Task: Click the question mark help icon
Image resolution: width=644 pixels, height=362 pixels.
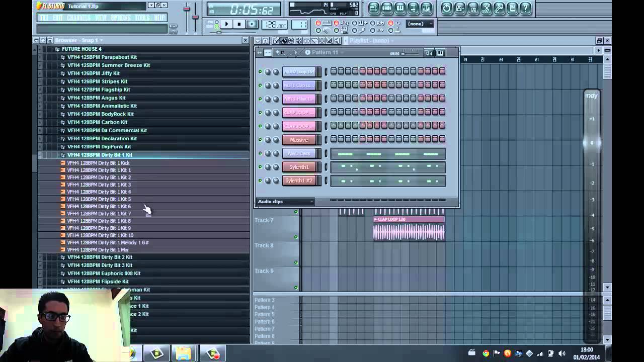Action: pos(525,8)
